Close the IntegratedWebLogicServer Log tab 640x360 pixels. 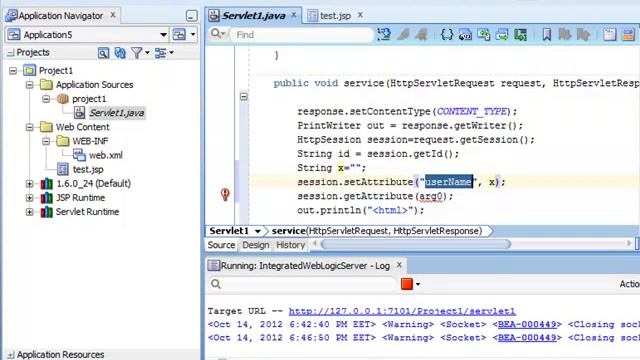399,265
